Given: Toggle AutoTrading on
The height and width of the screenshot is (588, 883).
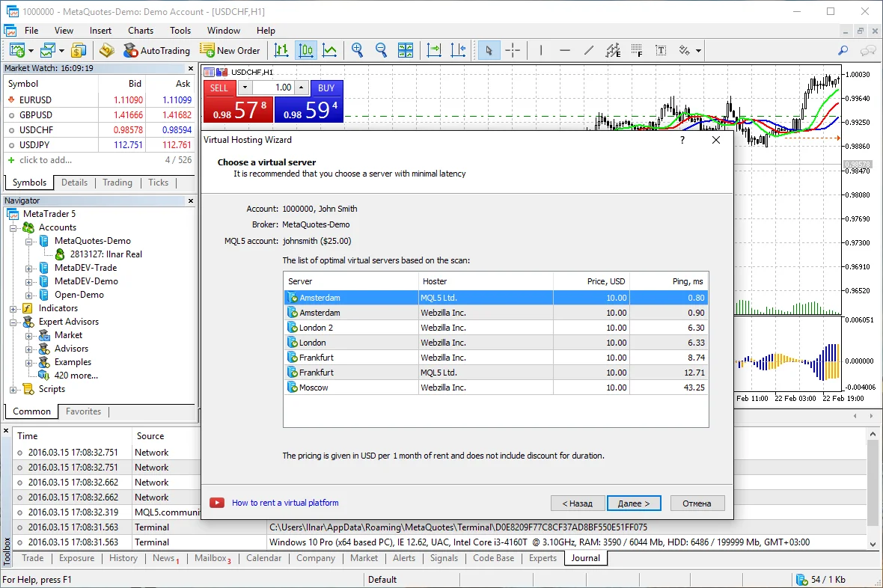Looking at the screenshot, I should pyautogui.click(x=157, y=50).
